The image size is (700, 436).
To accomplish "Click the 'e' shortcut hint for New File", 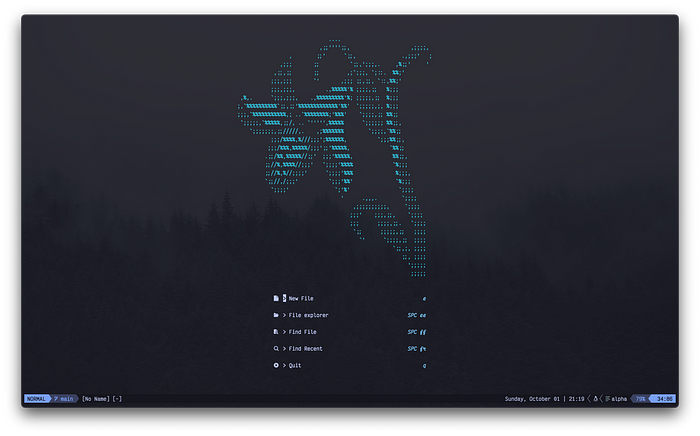I will click(x=424, y=299).
